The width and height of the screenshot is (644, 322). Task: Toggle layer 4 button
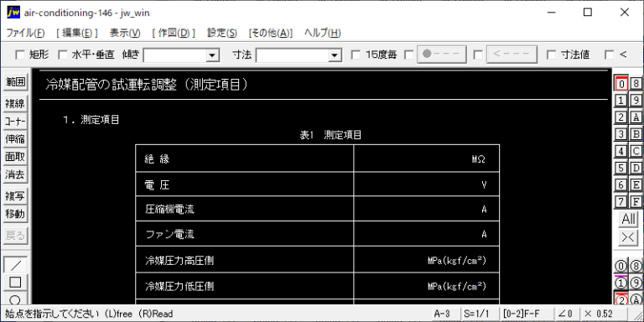pos(621,151)
